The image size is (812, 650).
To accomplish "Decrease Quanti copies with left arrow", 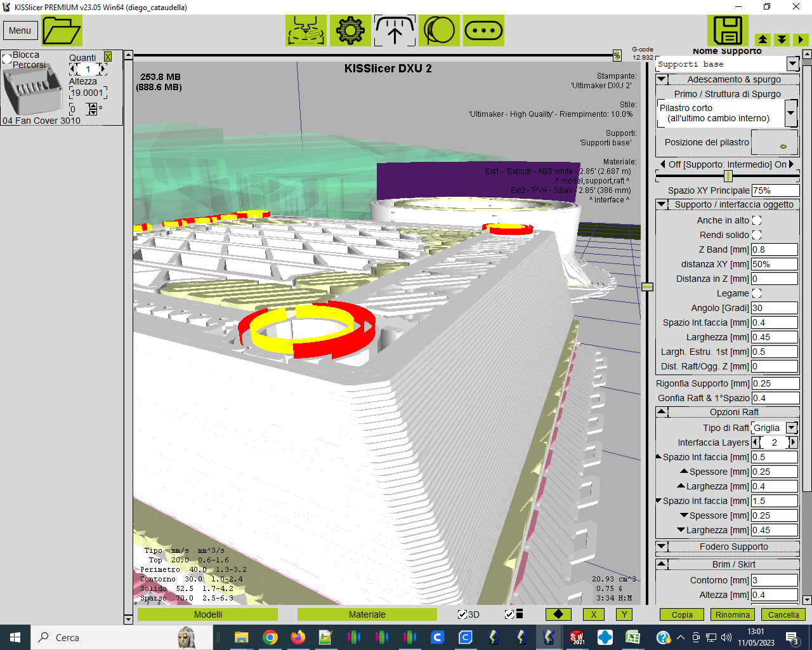I will [x=72, y=69].
